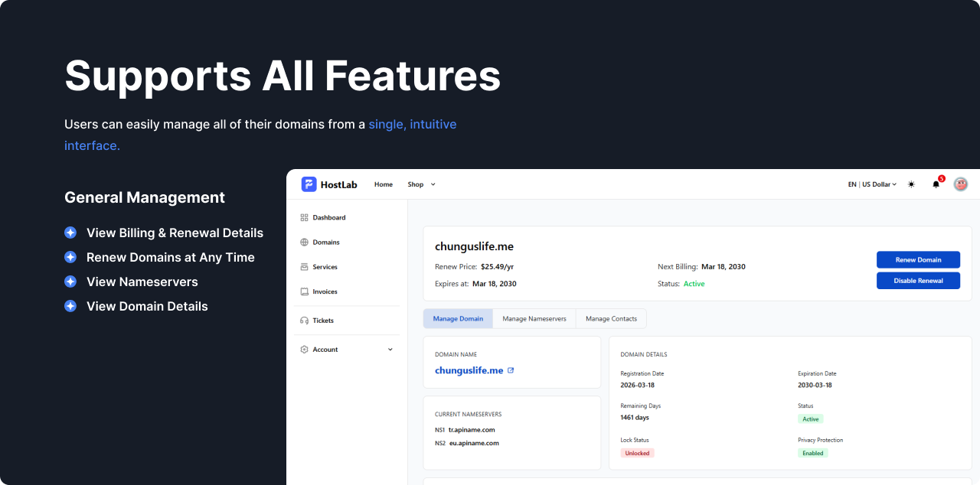Image resolution: width=980 pixels, height=485 pixels.
Task: Switch to Manage Contacts tab
Action: coord(611,318)
